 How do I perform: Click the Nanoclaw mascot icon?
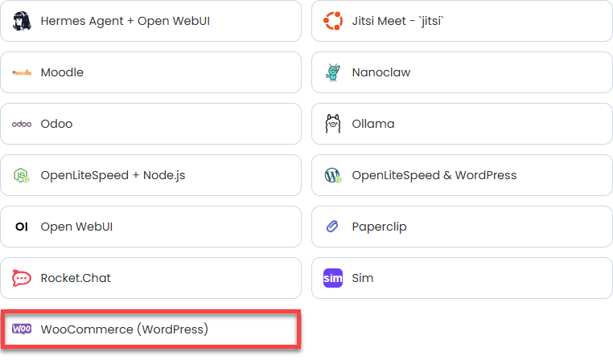click(x=333, y=72)
